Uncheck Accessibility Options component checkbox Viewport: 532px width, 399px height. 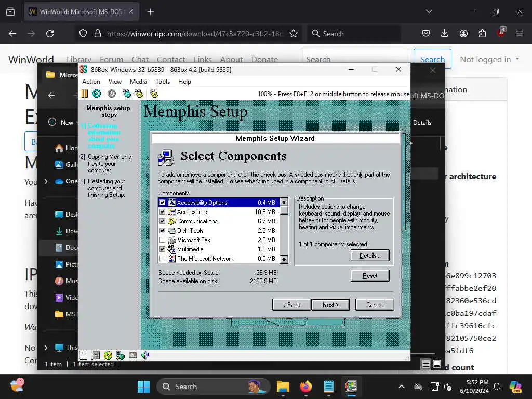tap(162, 203)
